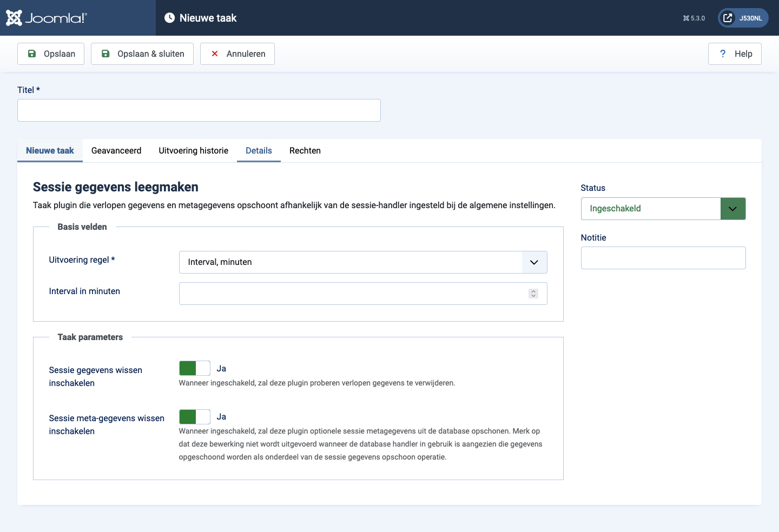
Task: Open Help with the question mark button
Action: tap(735, 54)
